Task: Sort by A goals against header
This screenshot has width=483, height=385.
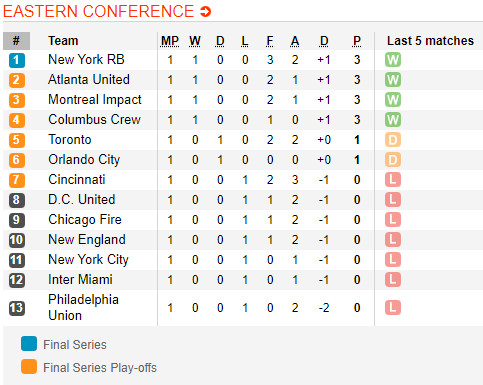Action: [x=295, y=41]
